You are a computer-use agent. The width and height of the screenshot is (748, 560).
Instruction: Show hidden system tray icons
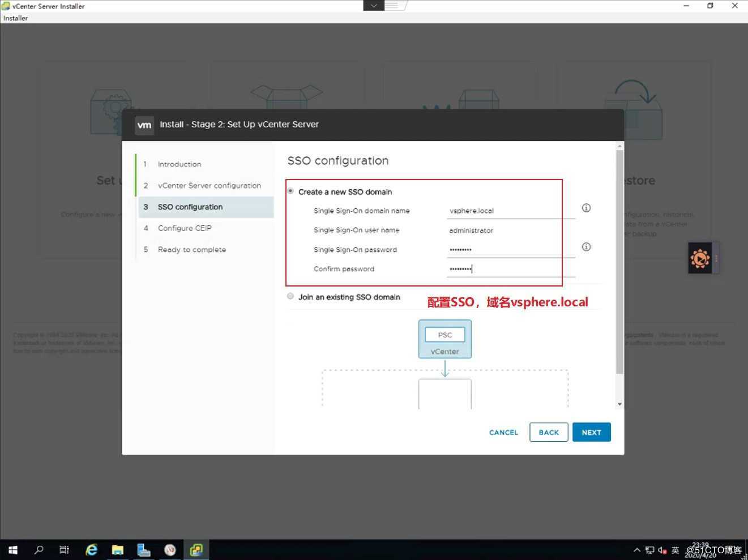pos(637,550)
